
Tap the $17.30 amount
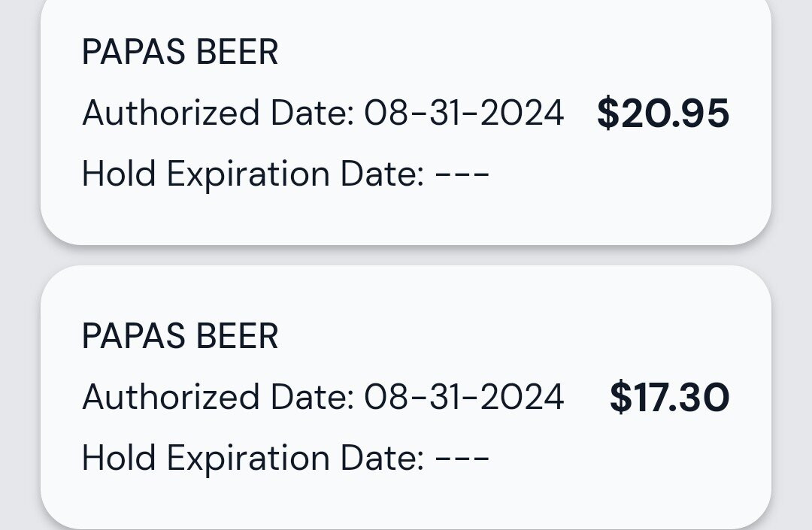point(668,398)
